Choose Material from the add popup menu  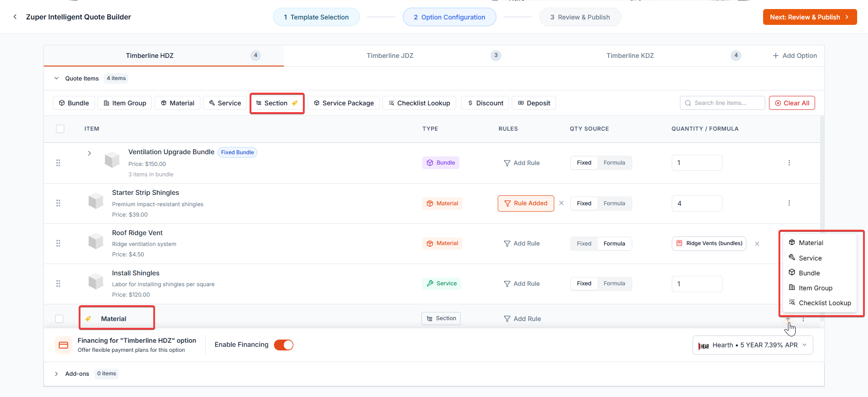click(820, 243)
